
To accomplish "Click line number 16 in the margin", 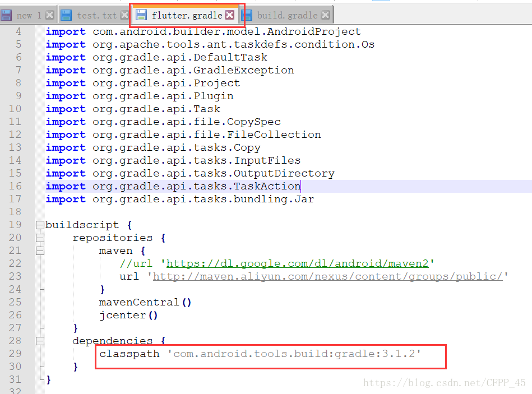I will pyautogui.click(x=17, y=186).
